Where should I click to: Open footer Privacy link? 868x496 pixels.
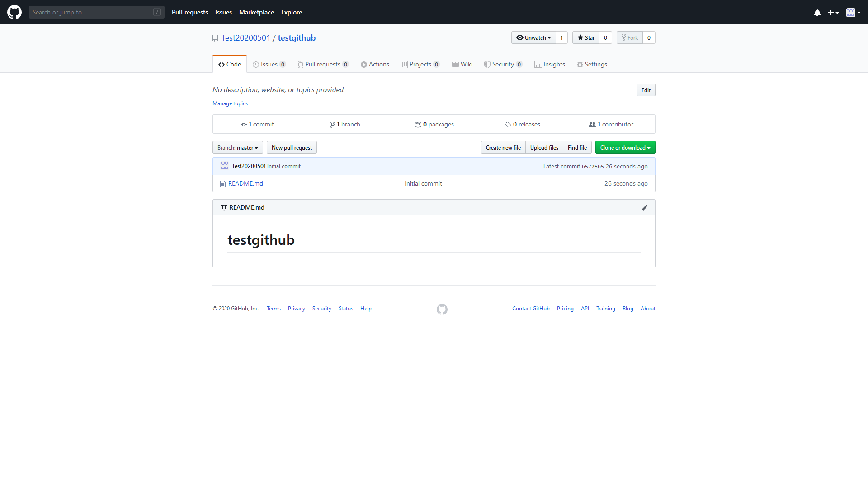297,309
